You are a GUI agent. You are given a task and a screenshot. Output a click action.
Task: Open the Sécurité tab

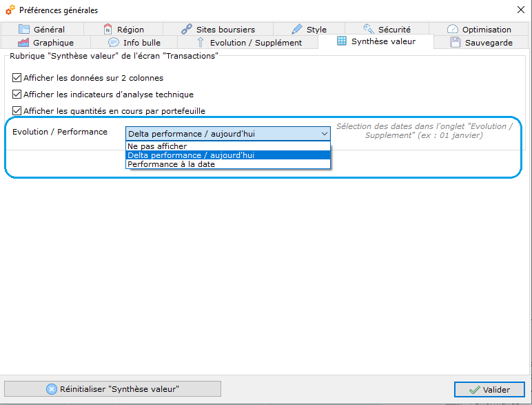point(387,29)
